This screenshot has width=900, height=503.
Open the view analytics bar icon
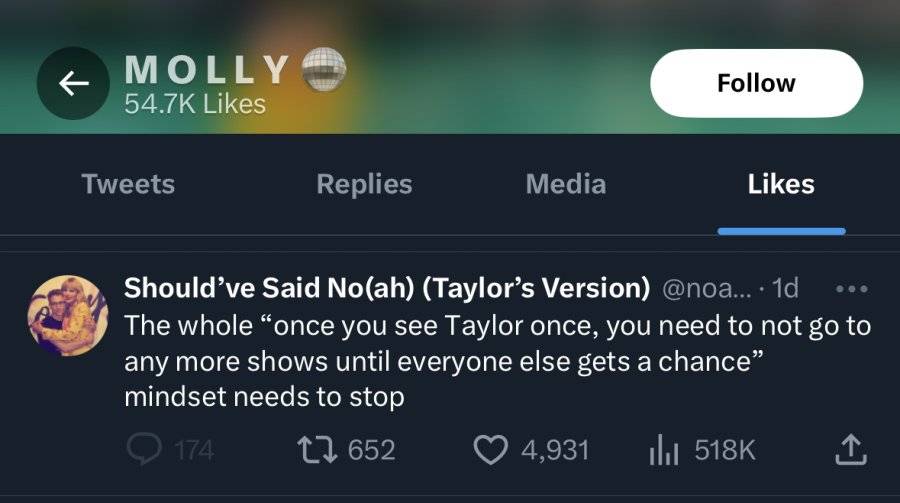[664, 450]
